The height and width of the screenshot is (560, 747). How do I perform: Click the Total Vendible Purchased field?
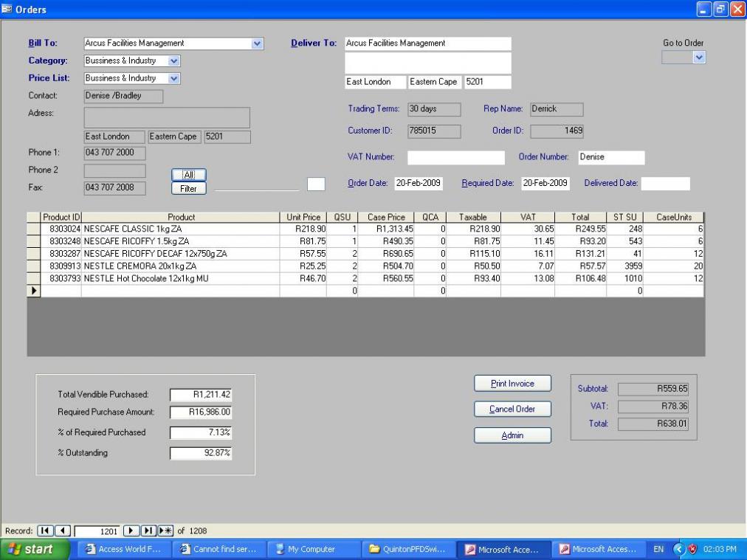pos(201,395)
